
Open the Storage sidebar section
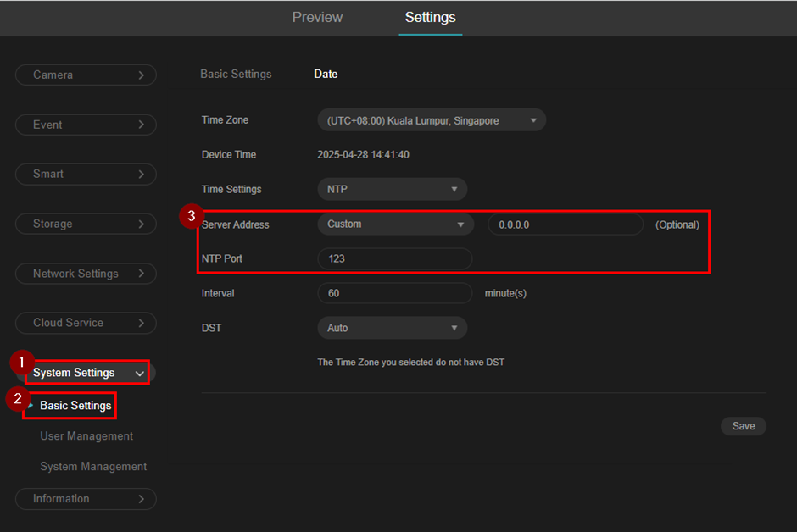pos(86,224)
